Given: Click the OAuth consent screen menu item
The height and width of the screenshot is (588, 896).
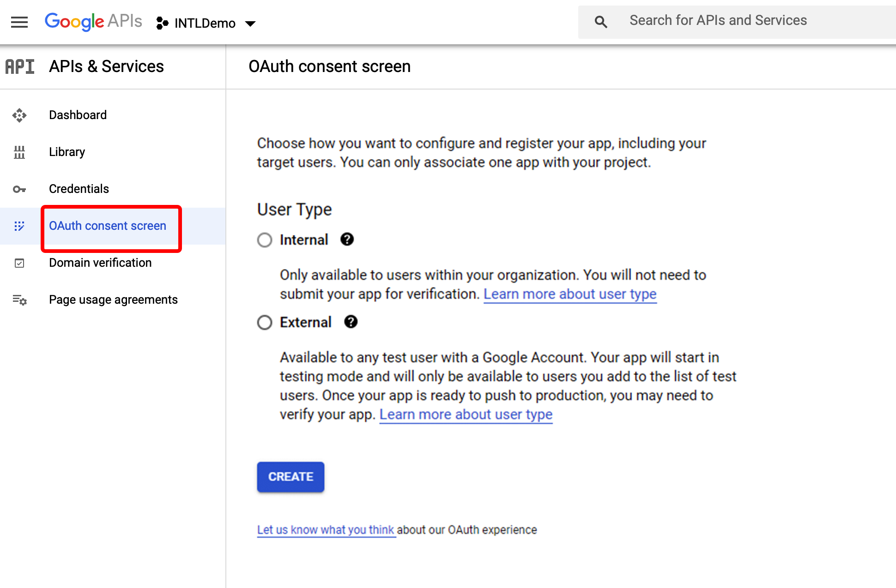Looking at the screenshot, I should pos(106,225).
